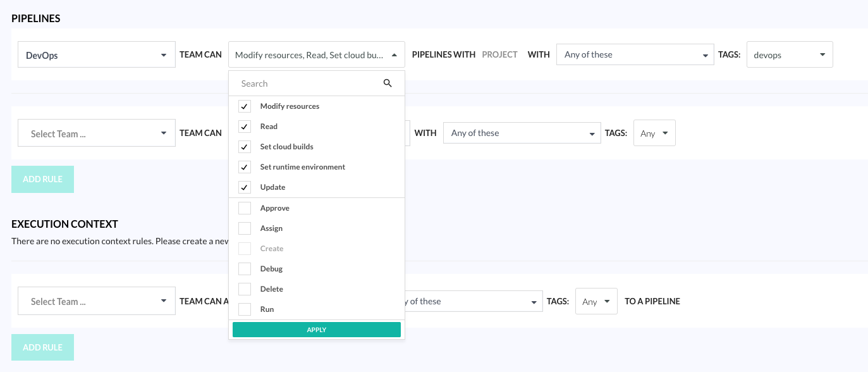The width and height of the screenshot is (868, 372).
Task: Click inside the permissions Search field
Action: click(310, 84)
